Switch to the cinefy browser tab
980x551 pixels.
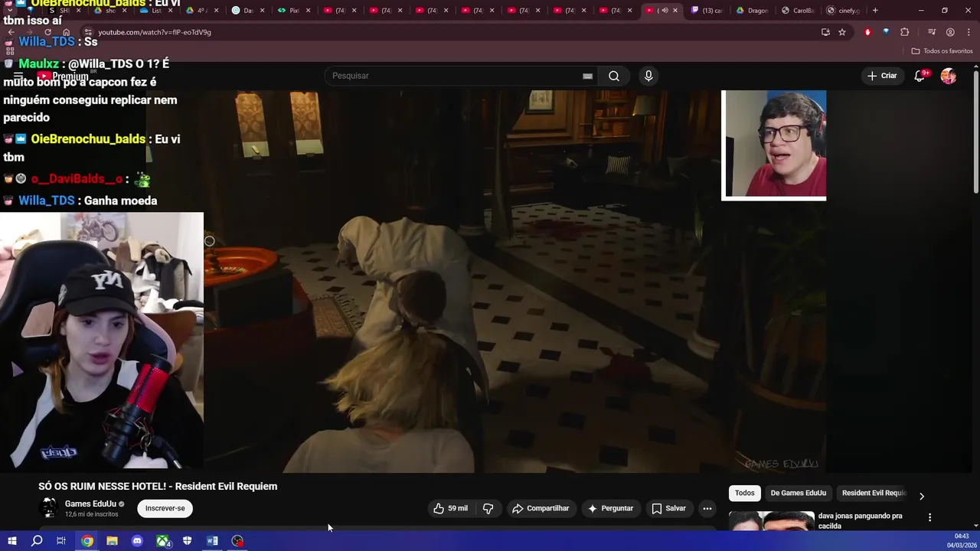tap(844, 11)
